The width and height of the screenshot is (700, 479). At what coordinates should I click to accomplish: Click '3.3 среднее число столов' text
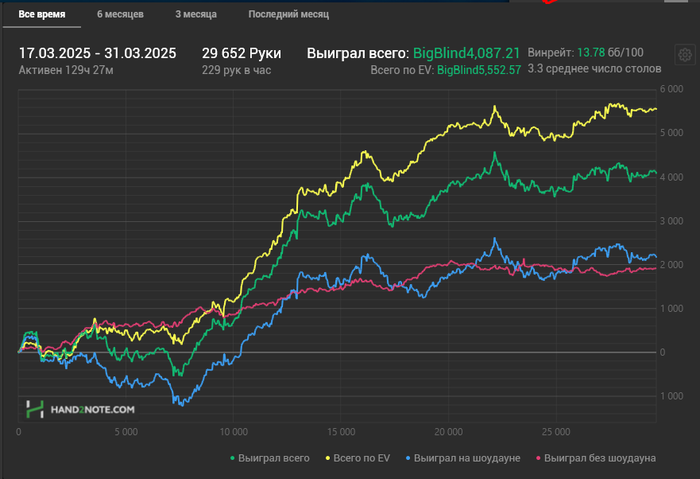594,69
